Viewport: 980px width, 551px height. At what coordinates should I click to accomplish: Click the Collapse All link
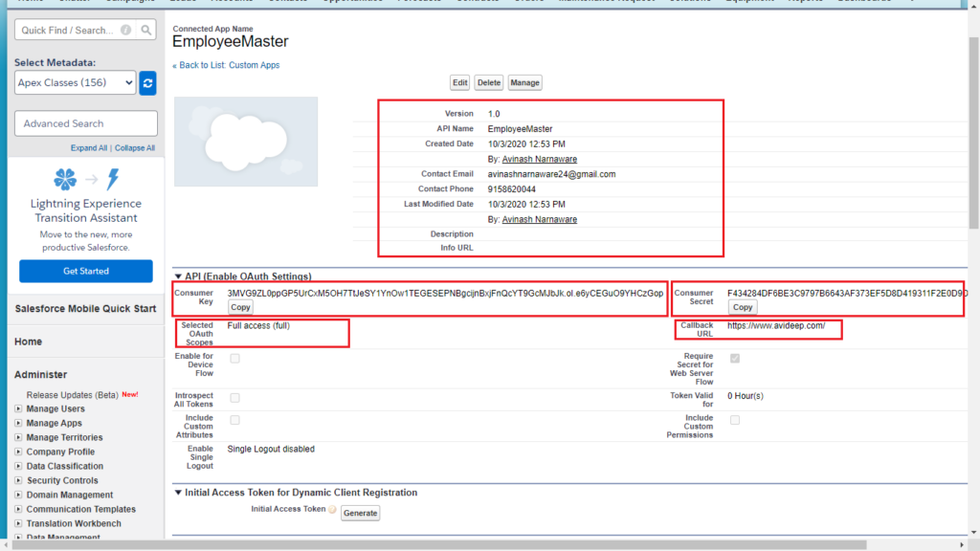pyautogui.click(x=135, y=148)
